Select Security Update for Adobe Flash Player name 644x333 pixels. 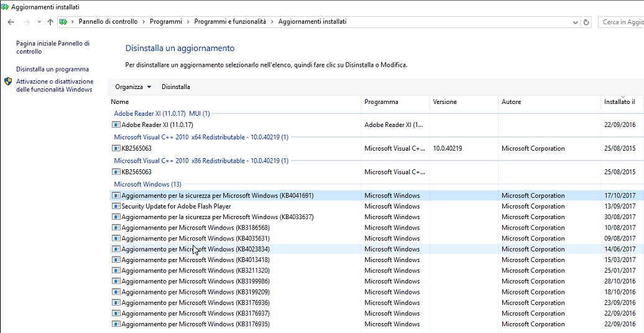[x=176, y=207]
